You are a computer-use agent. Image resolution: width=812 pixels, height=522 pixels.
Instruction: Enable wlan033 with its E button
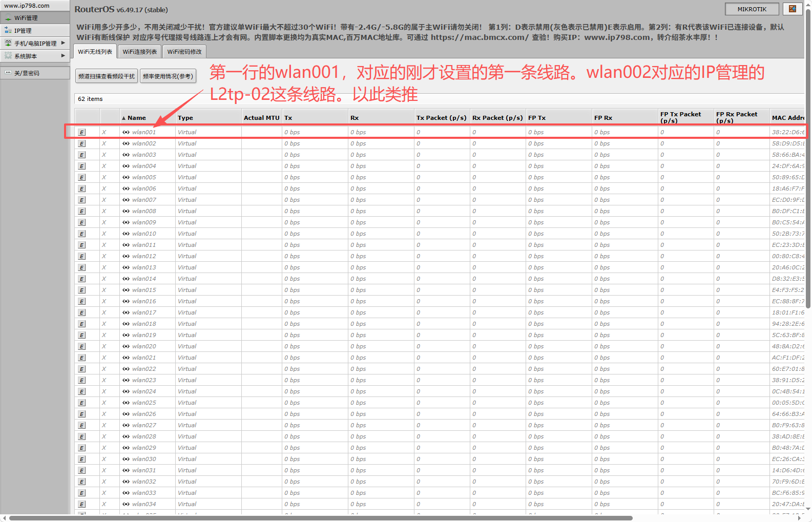pos(81,493)
